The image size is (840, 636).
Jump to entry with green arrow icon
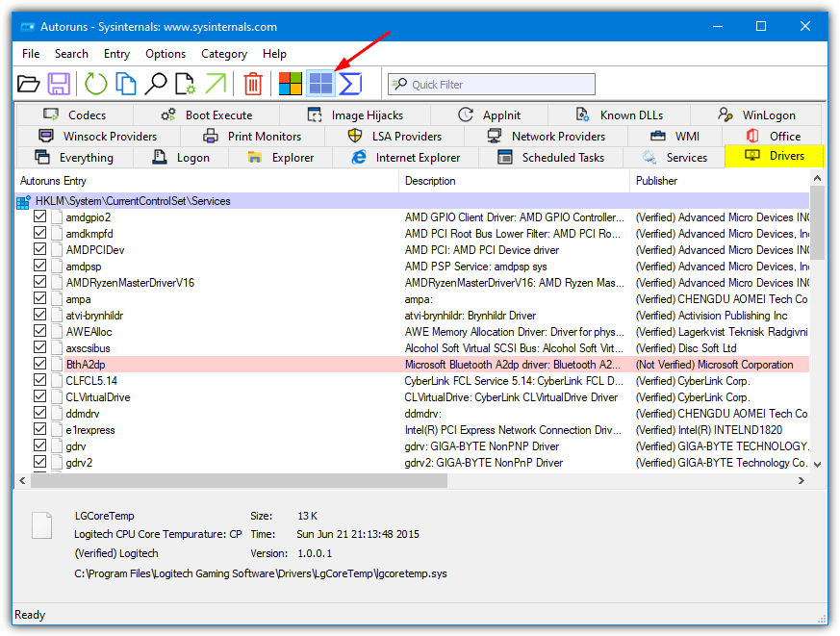(x=216, y=84)
